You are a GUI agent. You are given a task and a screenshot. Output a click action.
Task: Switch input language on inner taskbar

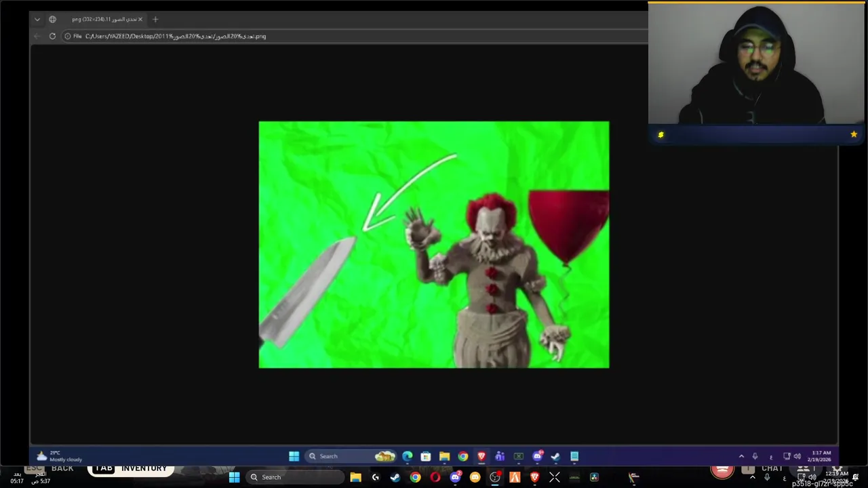click(x=770, y=456)
